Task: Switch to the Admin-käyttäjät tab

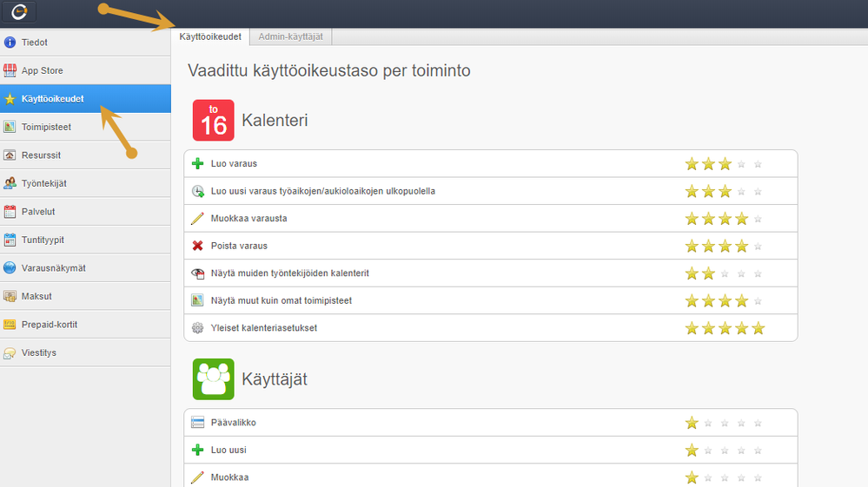Action: coord(290,36)
